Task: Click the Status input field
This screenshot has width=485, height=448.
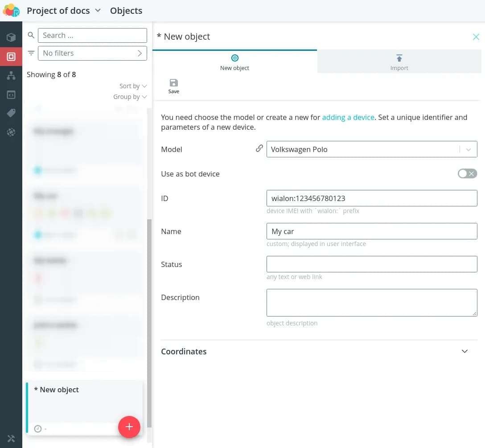Action: click(x=372, y=264)
